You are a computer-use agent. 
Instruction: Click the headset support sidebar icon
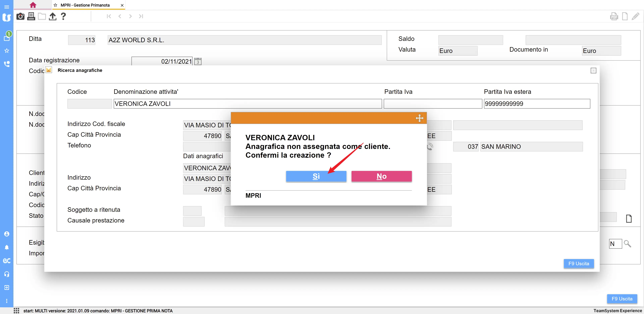point(7,274)
